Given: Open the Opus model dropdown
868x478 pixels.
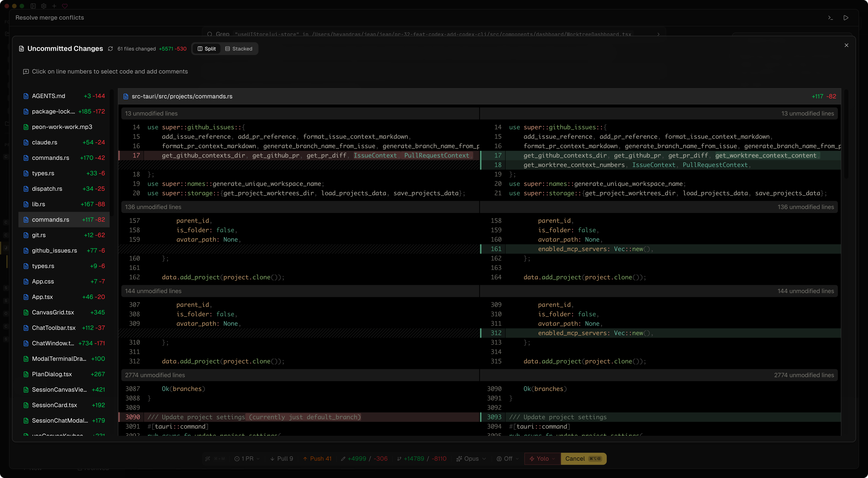Looking at the screenshot, I should pos(471,459).
